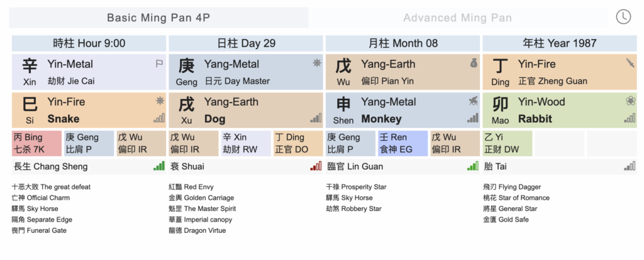Screen dimensions: 644x260
Task: Click the Month 08 pillar header
Action: point(402,43)
